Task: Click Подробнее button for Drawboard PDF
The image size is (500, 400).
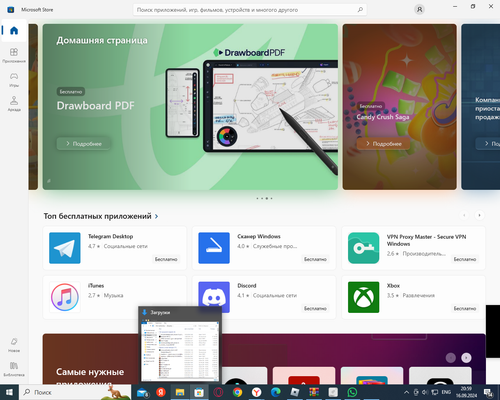Action: (x=84, y=144)
